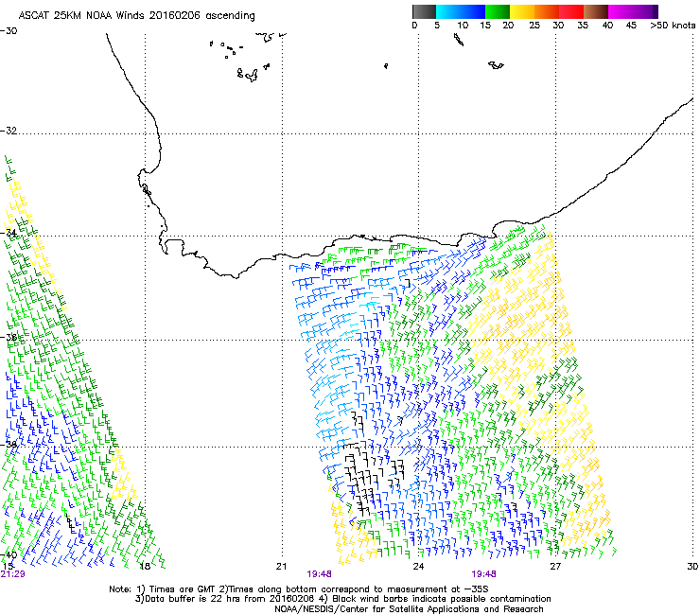The width and height of the screenshot is (700, 615).
Task: Click the '18' longitude axis label
Action: tap(145, 567)
